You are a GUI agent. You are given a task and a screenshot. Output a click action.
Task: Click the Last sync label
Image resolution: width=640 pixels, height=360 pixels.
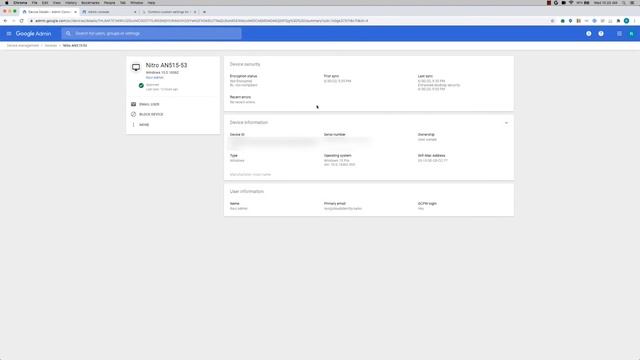click(x=425, y=76)
